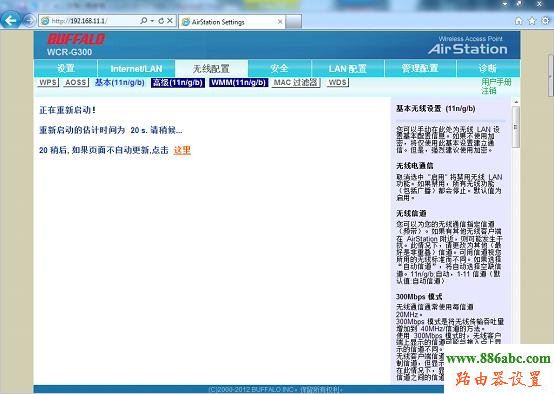Open the MAC 过滤器 sub-page

[x=296, y=83]
